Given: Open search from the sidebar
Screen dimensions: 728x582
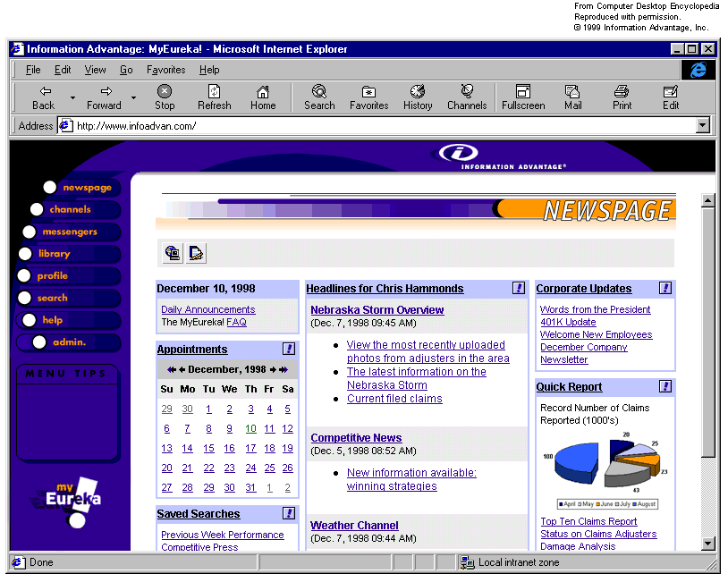Looking at the screenshot, I should 68,298.
